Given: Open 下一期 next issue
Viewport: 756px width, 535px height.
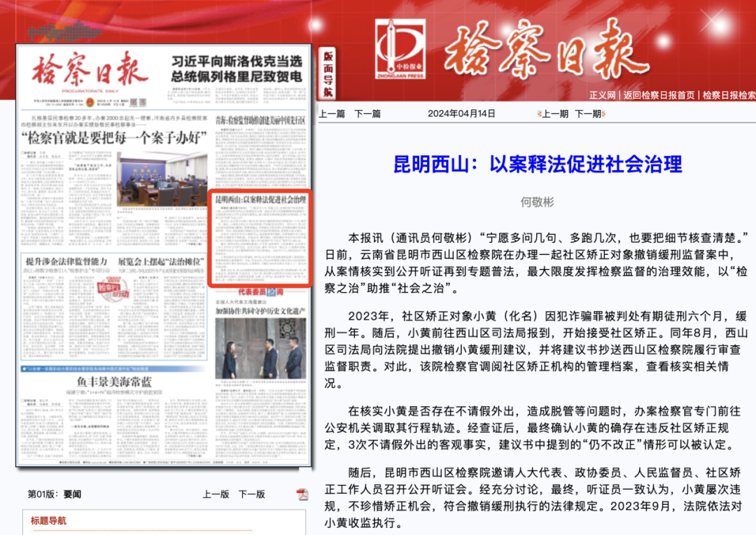Looking at the screenshot, I should [x=588, y=114].
